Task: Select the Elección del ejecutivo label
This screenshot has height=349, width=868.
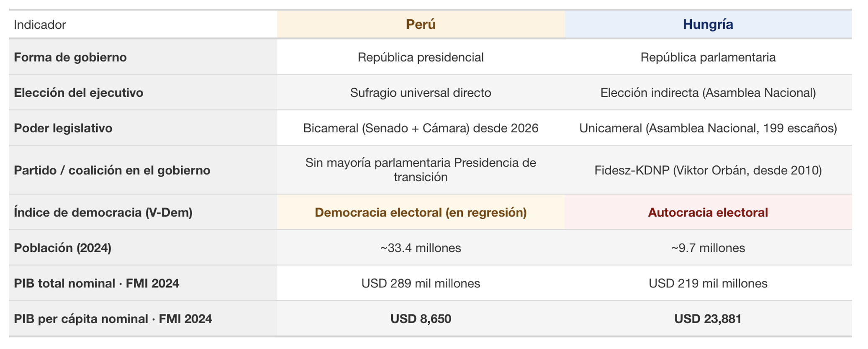Action: 79,92
